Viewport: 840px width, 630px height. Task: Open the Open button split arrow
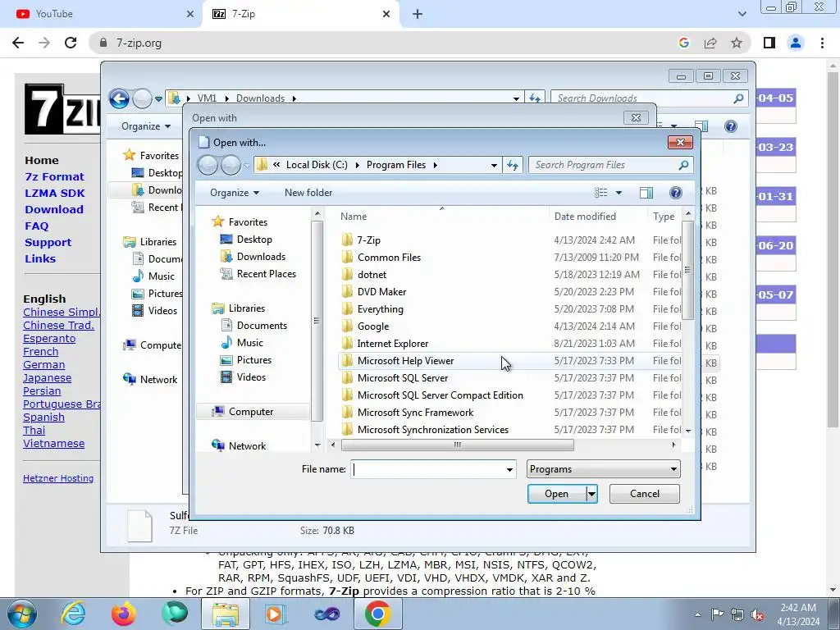coord(591,493)
